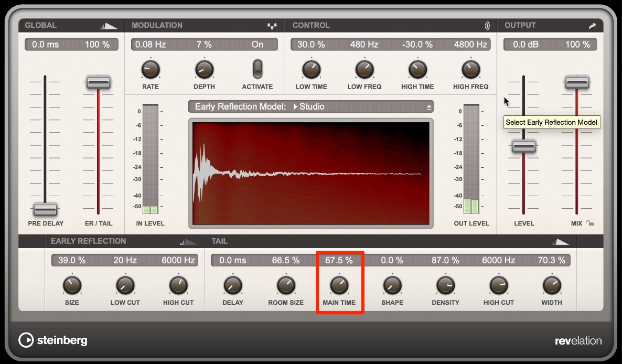This screenshot has width=622, height=364.
Task: Click the Early Reflection High Cut knob
Action: tap(178, 285)
